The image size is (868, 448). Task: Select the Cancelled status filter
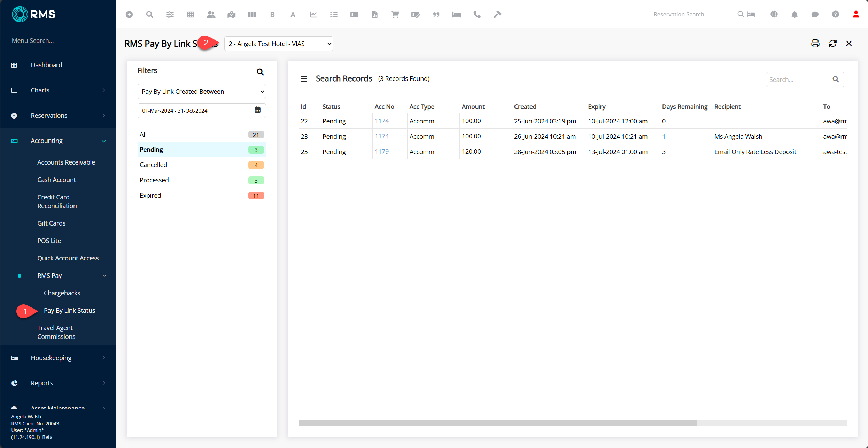pyautogui.click(x=202, y=165)
